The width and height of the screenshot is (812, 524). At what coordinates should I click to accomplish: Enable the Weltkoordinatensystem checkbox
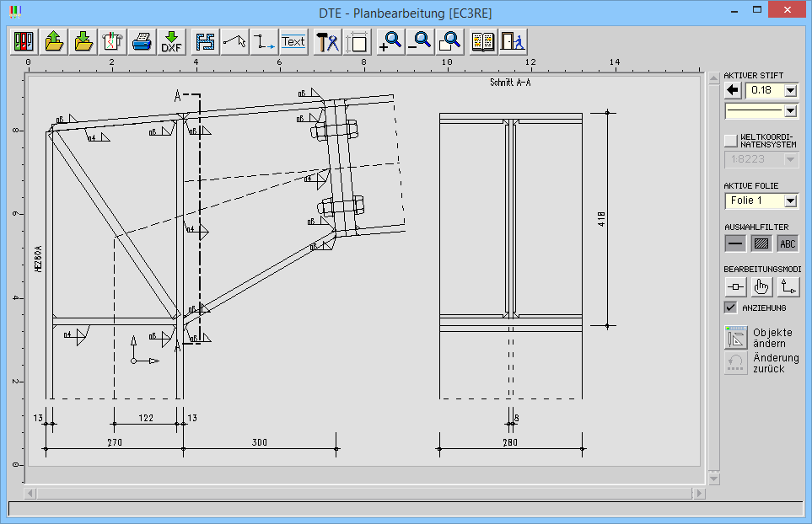[731, 140]
